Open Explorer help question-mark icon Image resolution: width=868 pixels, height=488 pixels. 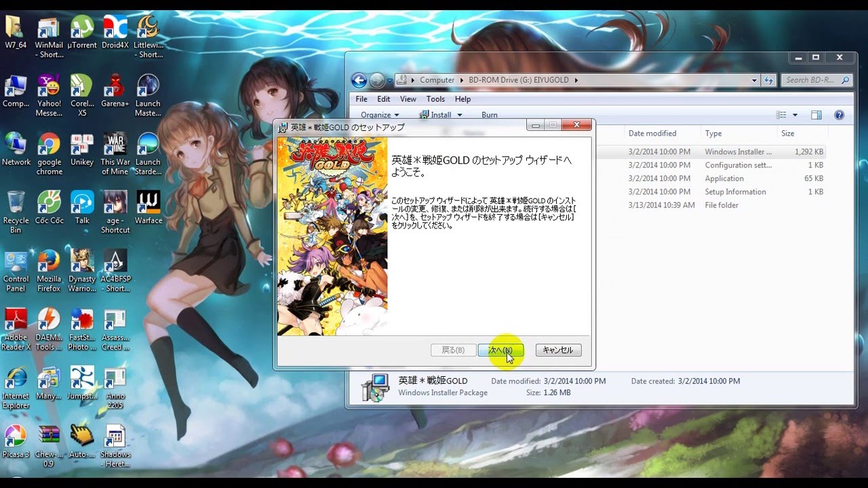[839, 115]
